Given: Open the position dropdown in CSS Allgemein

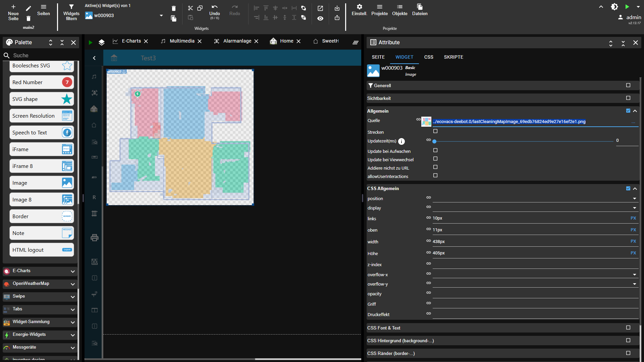Looking at the screenshot, I should (634, 198).
